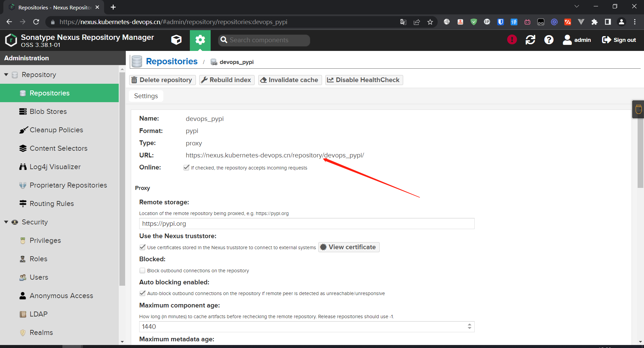Click the Bitwarden shield extension icon

click(x=500, y=22)
